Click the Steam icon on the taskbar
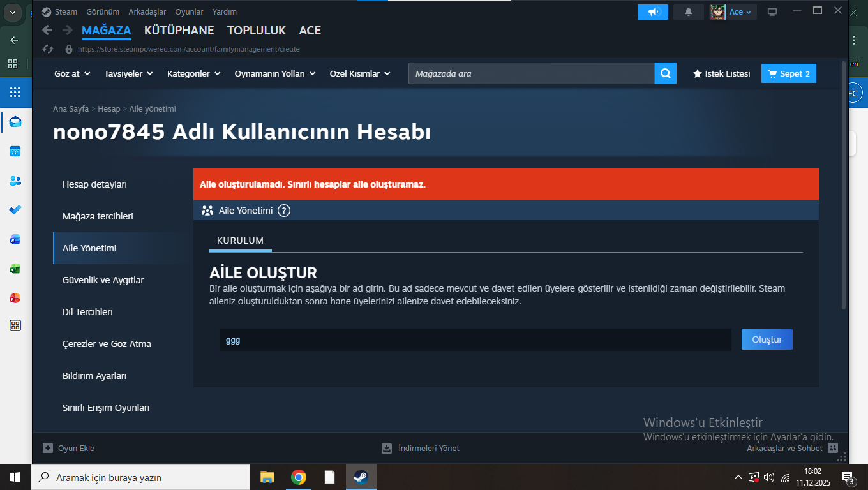 coord(361,477)
